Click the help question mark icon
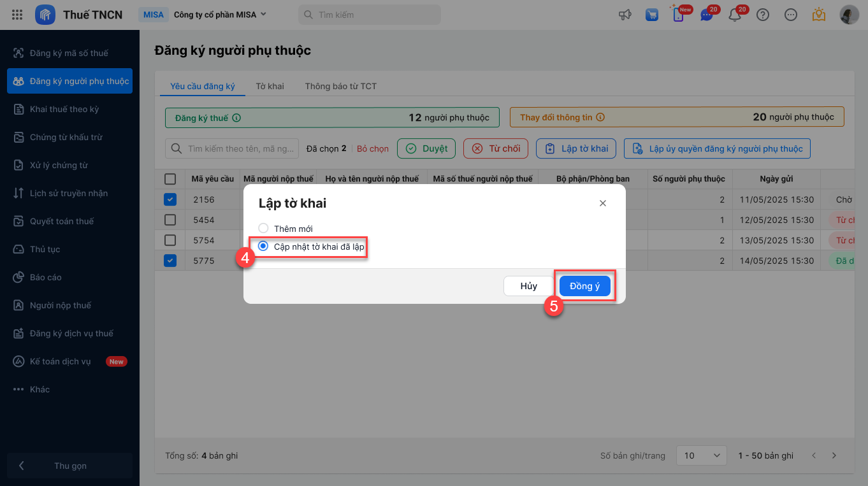Screen dimensions: 868x486 [x=763, y=15]
